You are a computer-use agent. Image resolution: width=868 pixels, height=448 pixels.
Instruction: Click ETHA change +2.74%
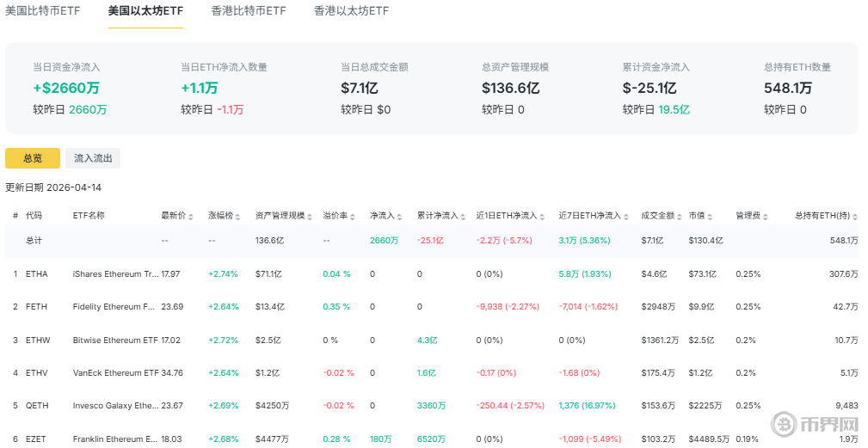(223, 273)
